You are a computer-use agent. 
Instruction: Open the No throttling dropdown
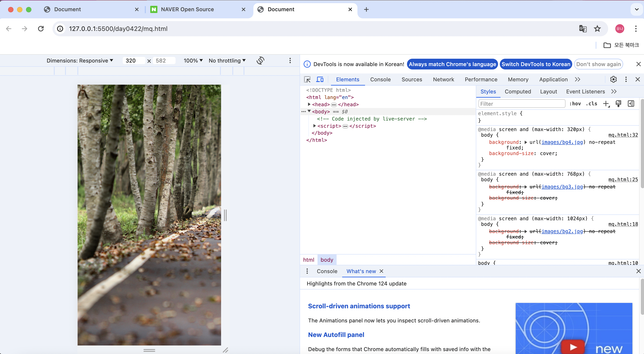tap(227, 61)
